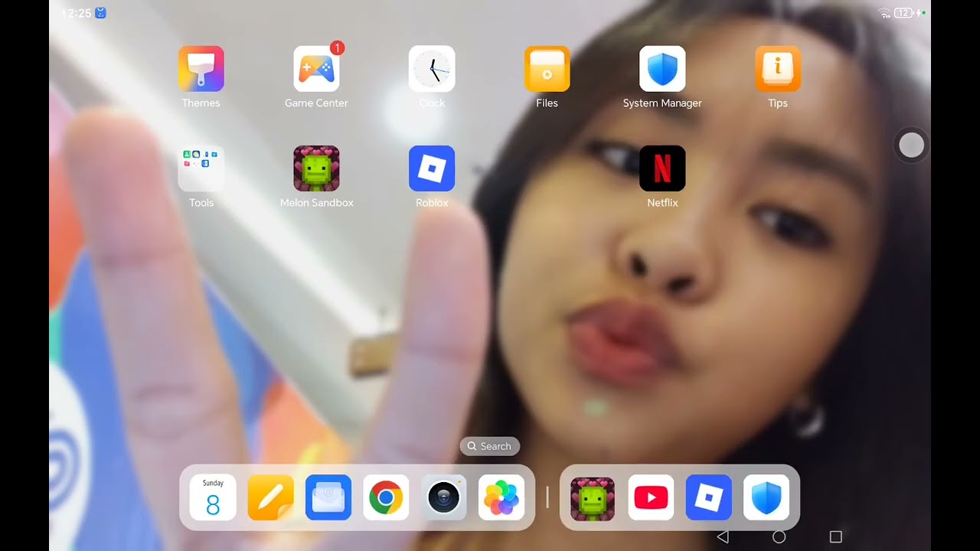Open the Tools folder

coord(201,168)
